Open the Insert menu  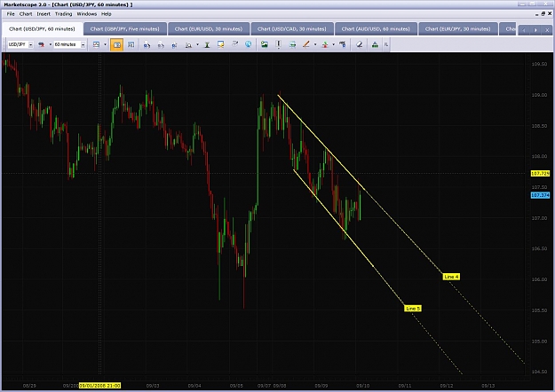[44, 14]
